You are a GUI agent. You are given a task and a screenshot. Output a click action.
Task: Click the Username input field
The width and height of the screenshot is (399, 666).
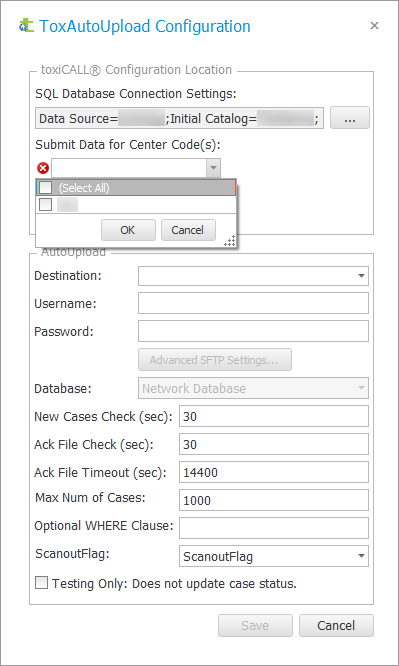(x=253, y=303)
